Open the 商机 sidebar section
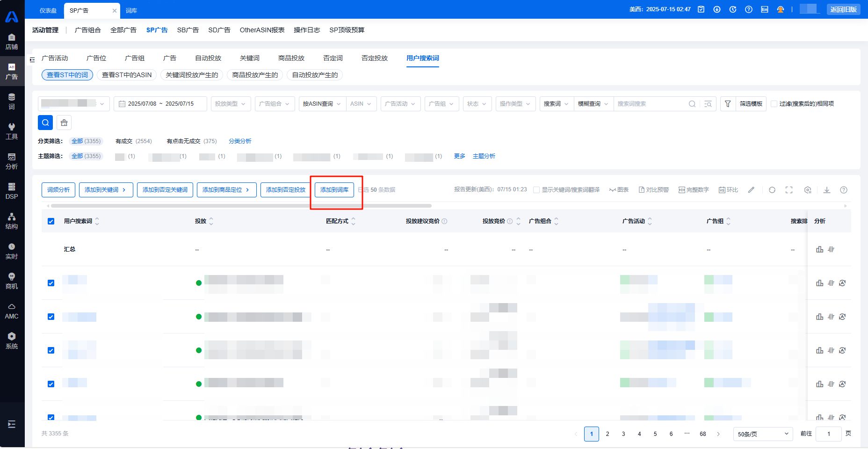Viewport: 868px width, 449px height. [x=12, y=281]
